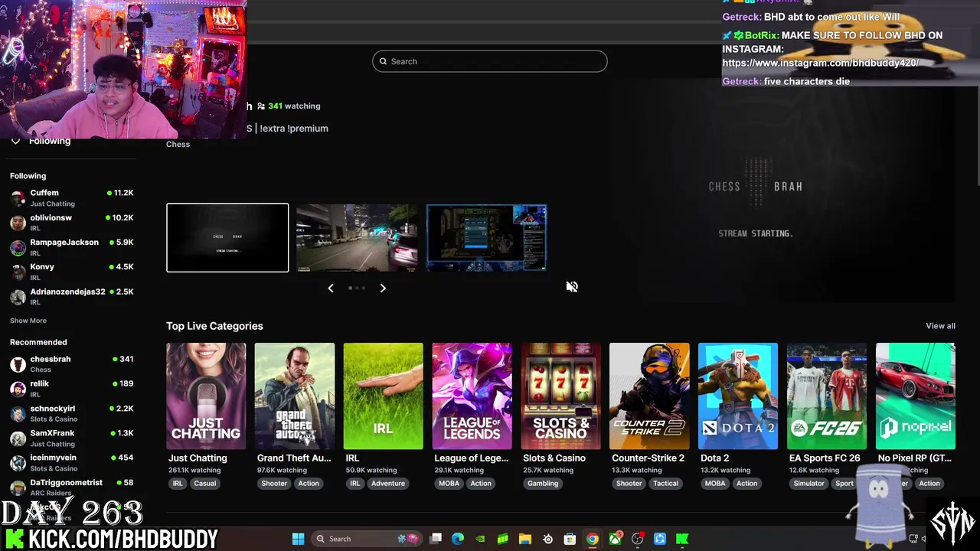The image size is (980, 551).
Task: Open File Explorer from the taskbar
Action: coord(525,539)
